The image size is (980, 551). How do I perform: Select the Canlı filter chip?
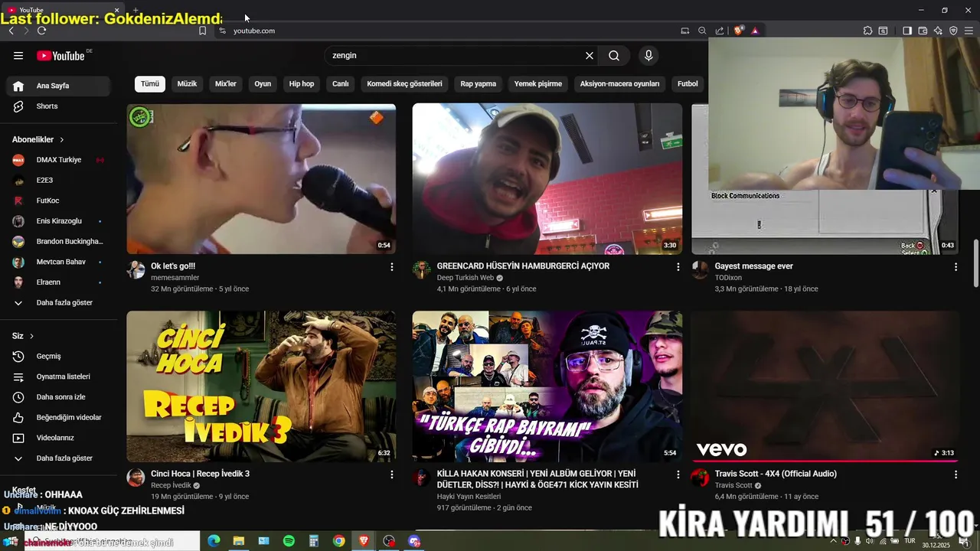(341, 84)
